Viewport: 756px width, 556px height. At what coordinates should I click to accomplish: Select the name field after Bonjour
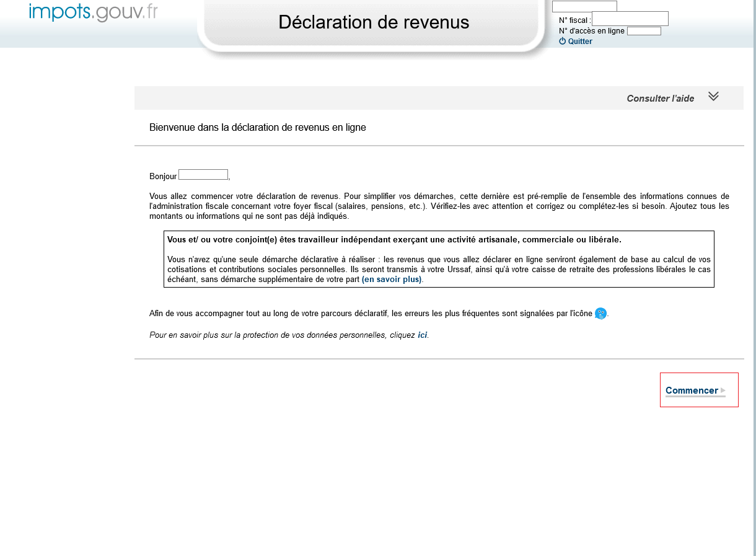(x=203, y=175)
